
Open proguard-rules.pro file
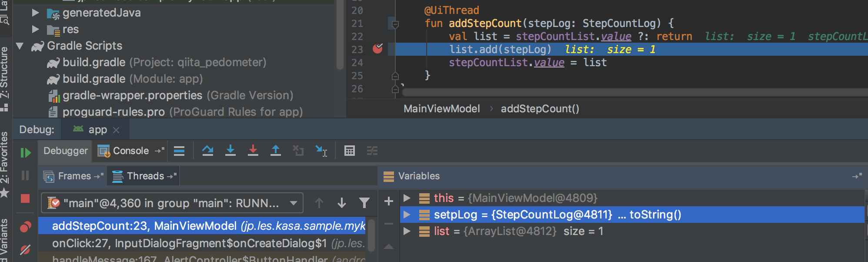tap(175, 112)
